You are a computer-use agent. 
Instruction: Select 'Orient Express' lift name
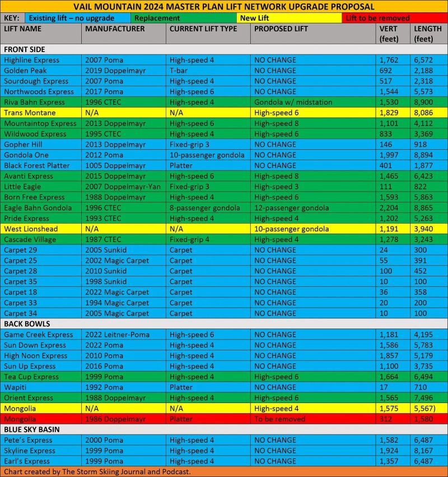click(29, 398)
